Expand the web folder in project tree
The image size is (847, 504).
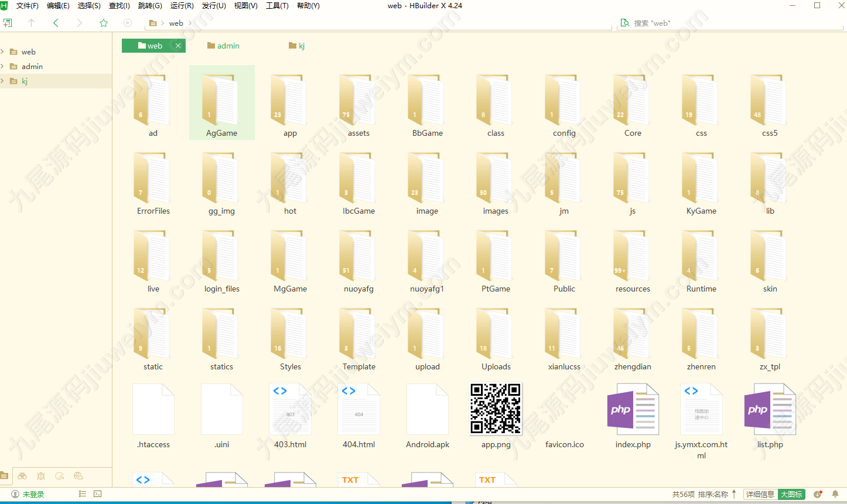click(2, 52)
